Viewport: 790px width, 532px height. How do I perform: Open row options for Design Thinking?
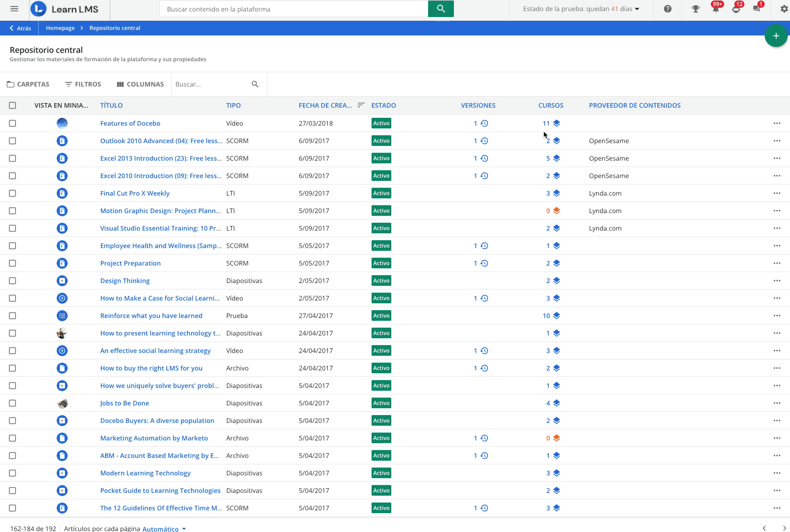[x=777, y=281]
